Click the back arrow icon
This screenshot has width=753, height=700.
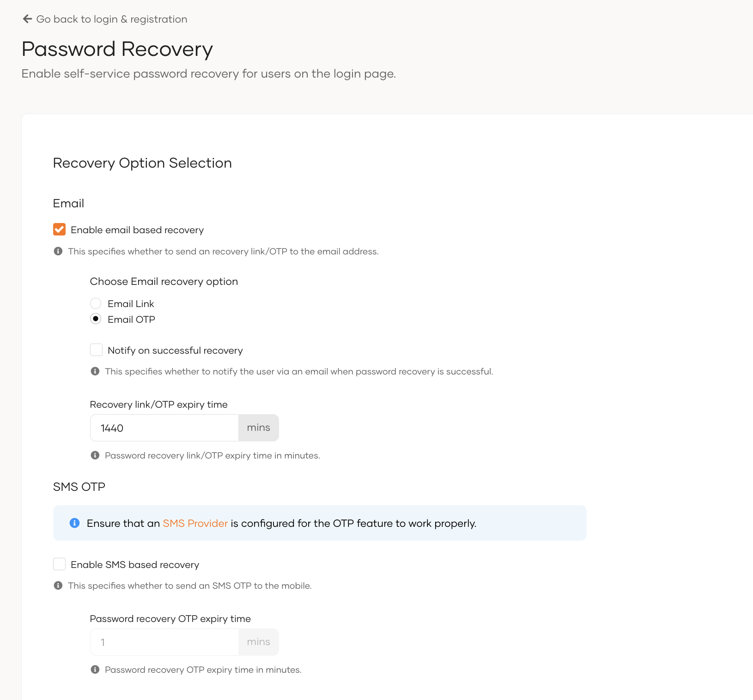point(27,19)
